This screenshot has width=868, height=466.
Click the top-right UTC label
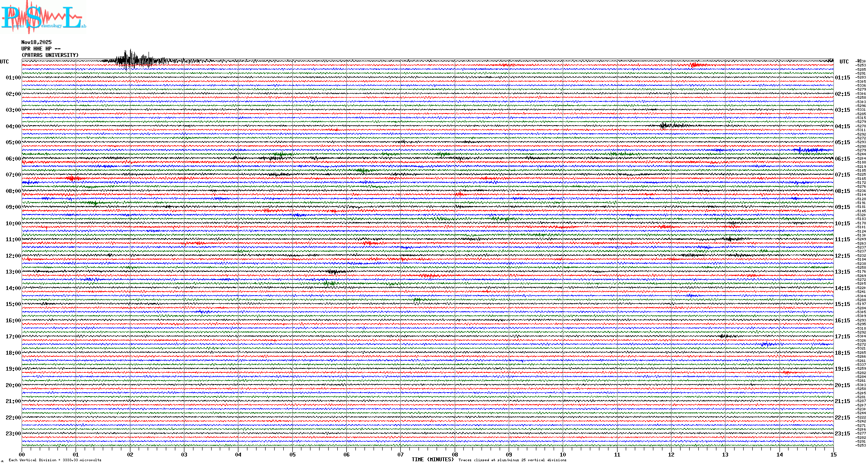pyautogui.click(x=844, y=62)
